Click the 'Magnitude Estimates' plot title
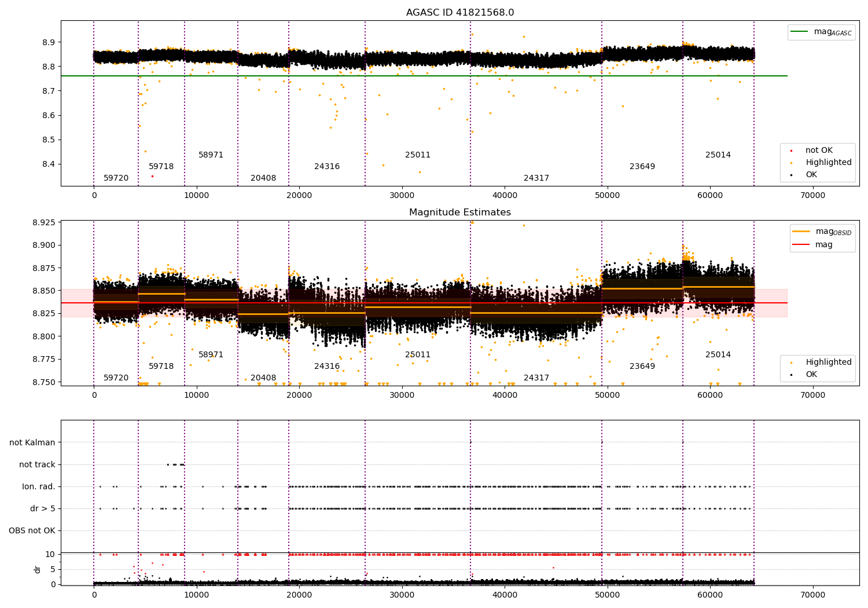Screen dimensions: 868x608 point(460,212)
